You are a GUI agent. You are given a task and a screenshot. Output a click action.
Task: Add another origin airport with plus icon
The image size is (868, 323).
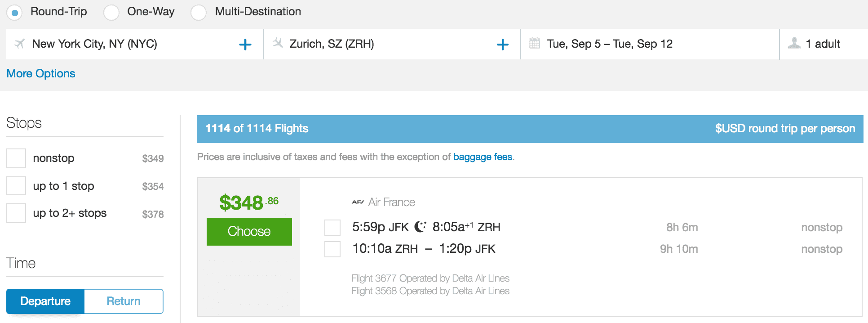(245, 44)
